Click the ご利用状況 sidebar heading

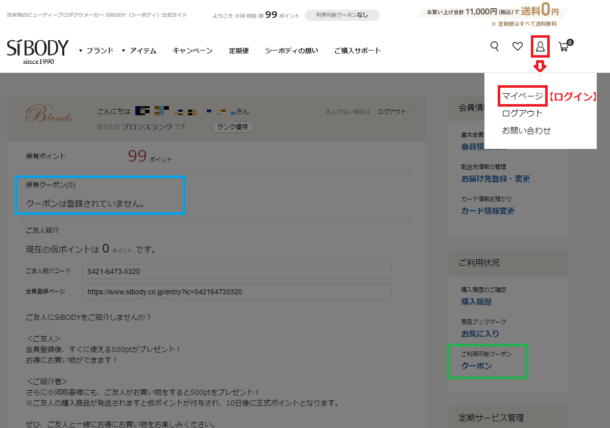pos(479,263)
